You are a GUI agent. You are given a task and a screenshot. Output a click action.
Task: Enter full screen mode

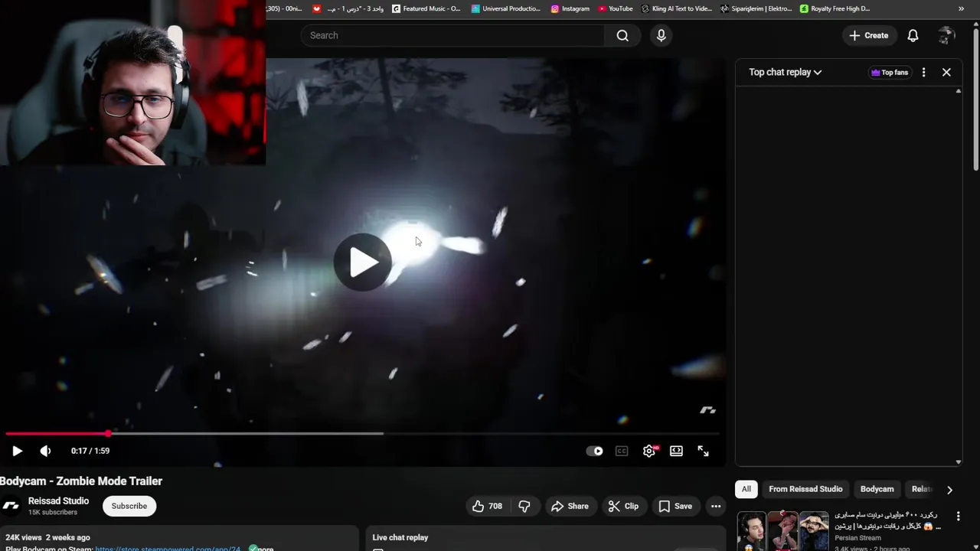tap(703, 451)
